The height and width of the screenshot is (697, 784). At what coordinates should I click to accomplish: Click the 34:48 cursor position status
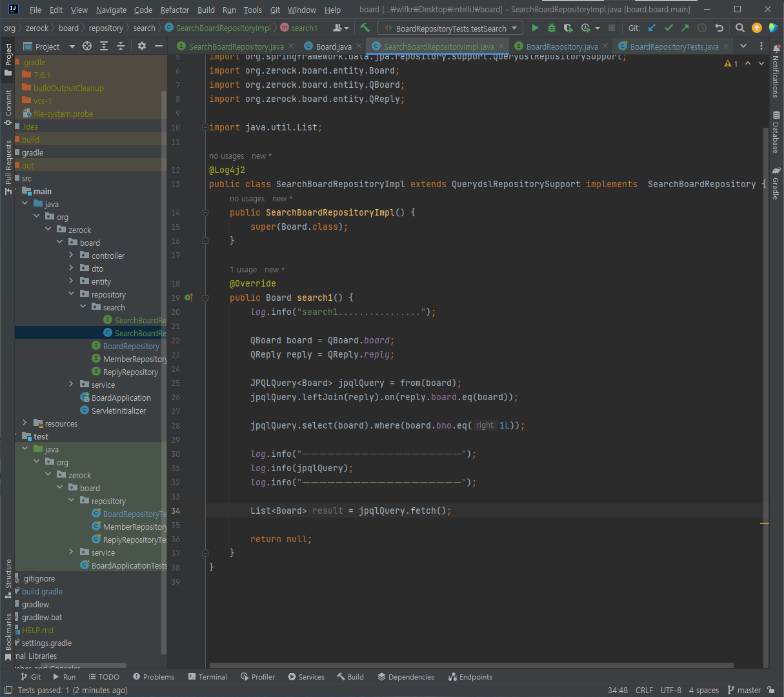tap(618, 690)
